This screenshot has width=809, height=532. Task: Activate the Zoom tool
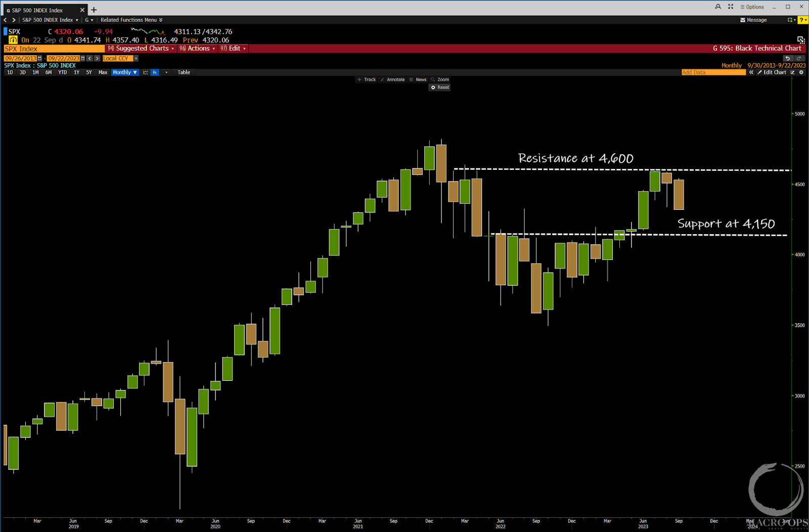click(x=440, y=79)
